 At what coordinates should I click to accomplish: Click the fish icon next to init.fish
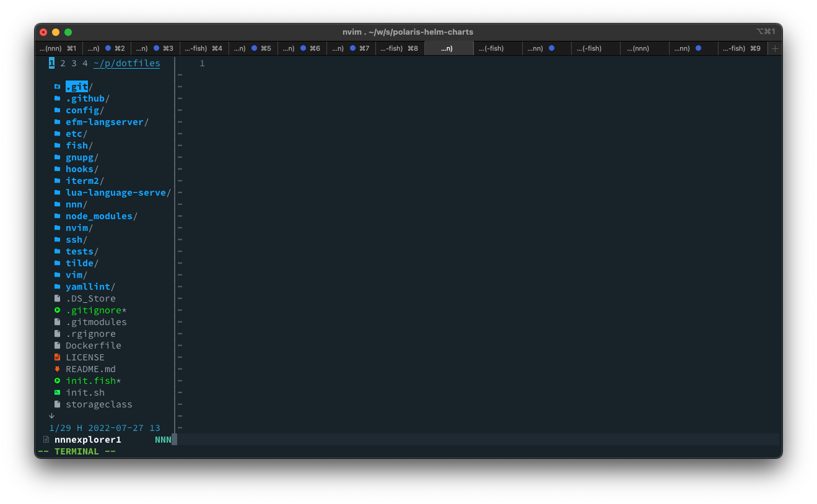tap(57, 380)
